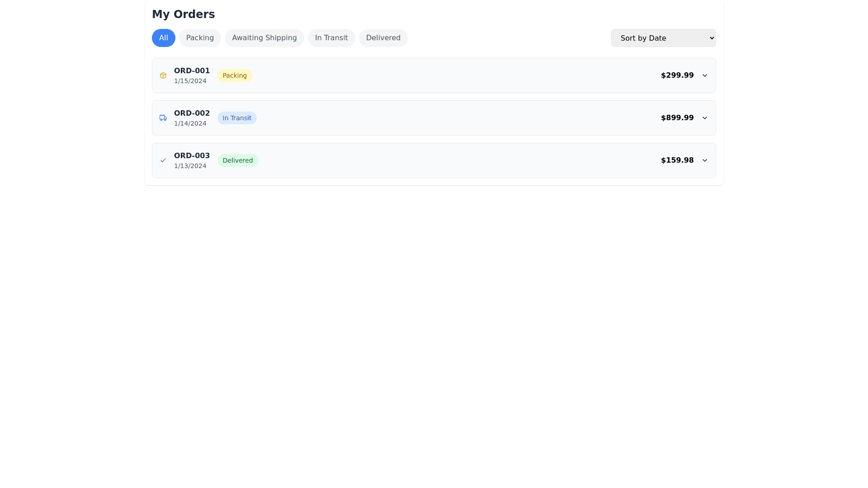This screenshot has height=488, width=868.
Task: Click the ORD-001 order number
Action: click(192, 71)
